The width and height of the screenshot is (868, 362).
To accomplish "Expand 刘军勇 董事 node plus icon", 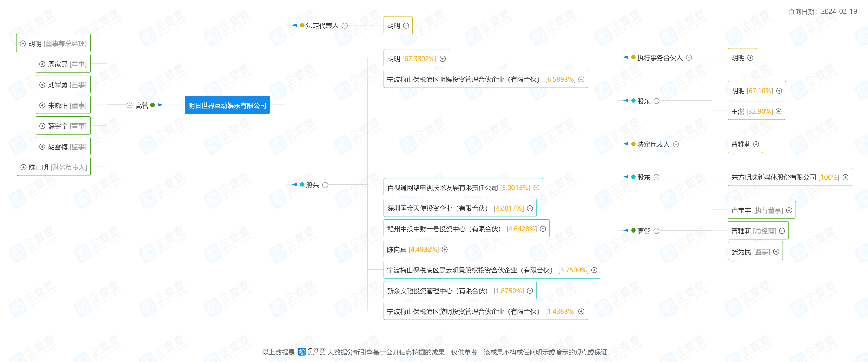I will [x=42, y=85].
